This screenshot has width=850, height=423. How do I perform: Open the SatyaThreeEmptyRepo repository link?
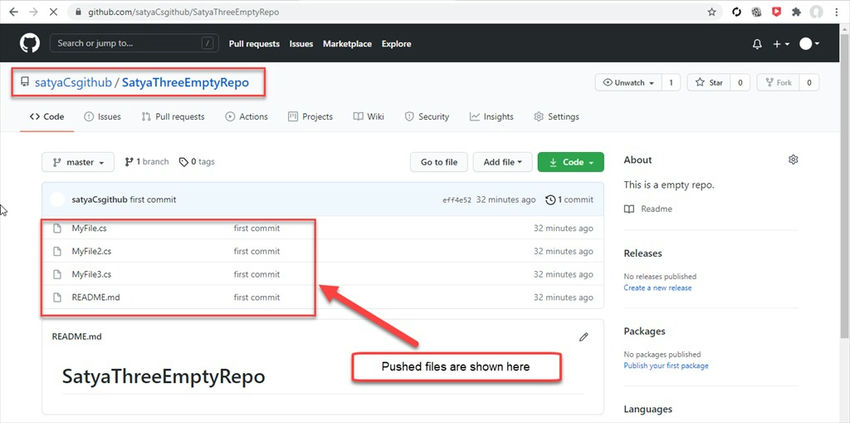coord(185,82)
